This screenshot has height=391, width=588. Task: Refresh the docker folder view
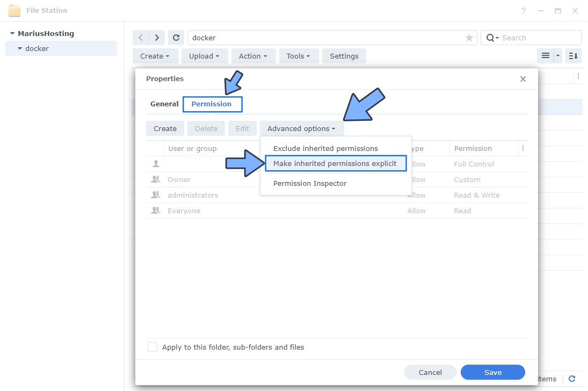[x=176, y=37]
